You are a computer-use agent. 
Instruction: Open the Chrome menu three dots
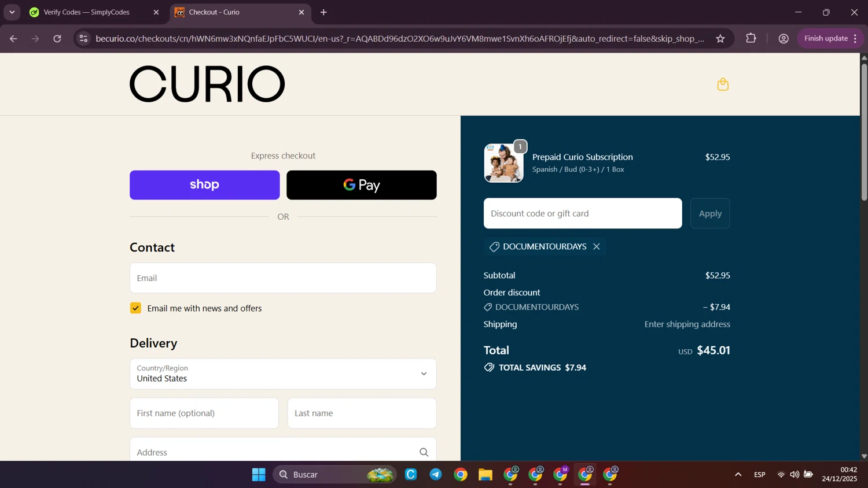click(x=855, y=39)
